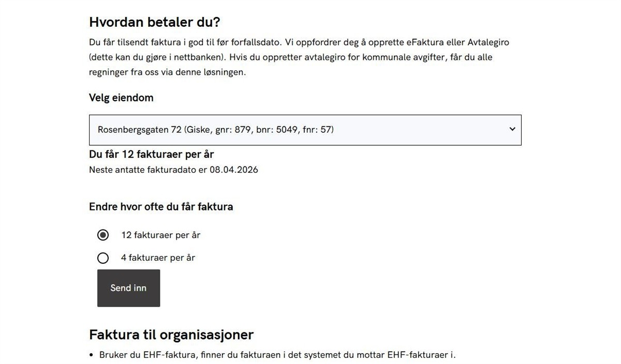Open the Rosenbergsgaten 72 property dropdown
The width and height of the screenshot is (621, 364).
[304, 130]
